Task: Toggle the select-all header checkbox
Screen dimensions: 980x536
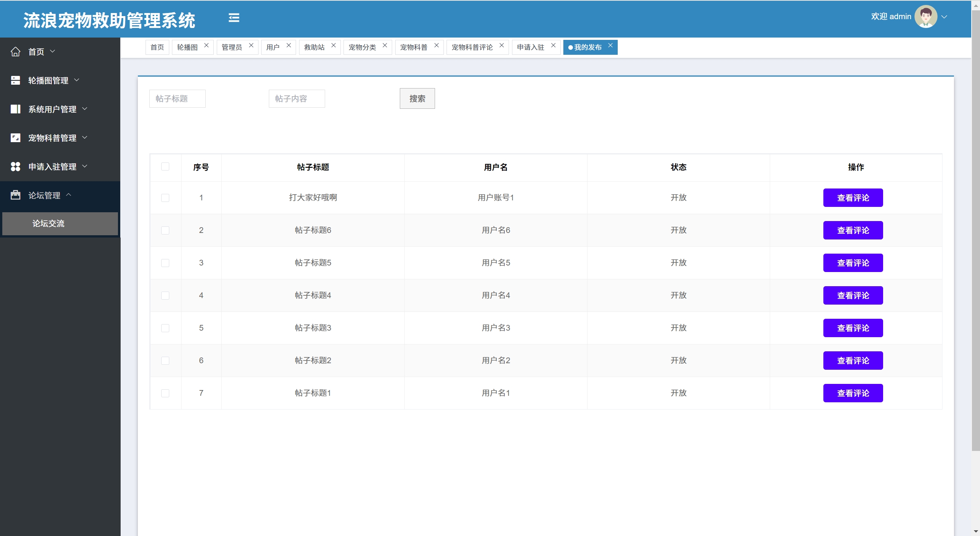Action: point(165,167)
